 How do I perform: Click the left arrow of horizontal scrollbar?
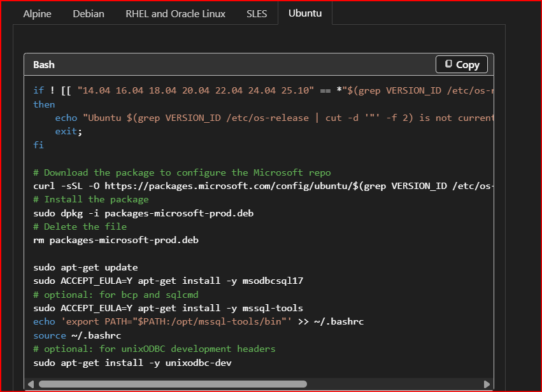pyautogui.click(x=31, y=384)
